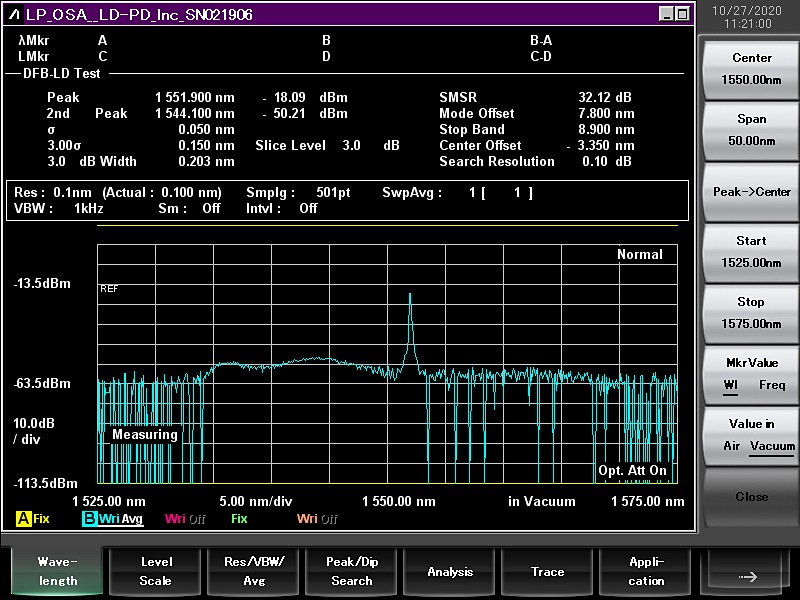Toggle Value in Air or Vacuum
The image size is (800, 600).
(752, 435)
